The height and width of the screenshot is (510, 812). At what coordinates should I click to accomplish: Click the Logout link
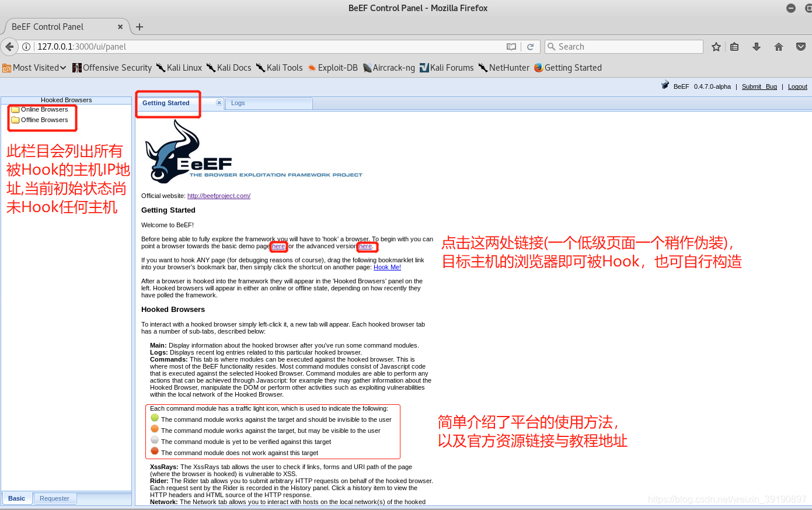click(x=797, y=86)
